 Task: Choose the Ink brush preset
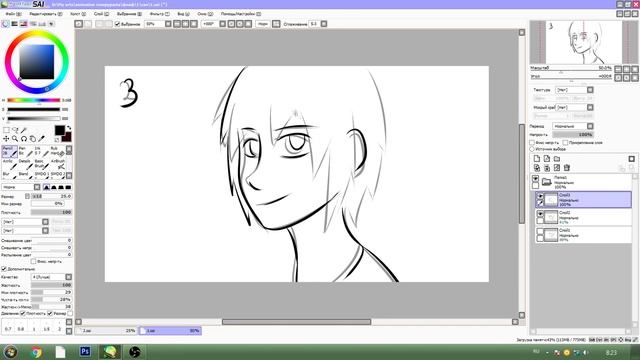(x=42, y=151)
